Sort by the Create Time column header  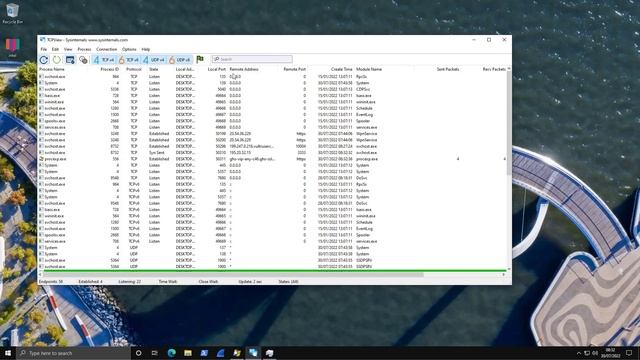[x=341, y=69]
